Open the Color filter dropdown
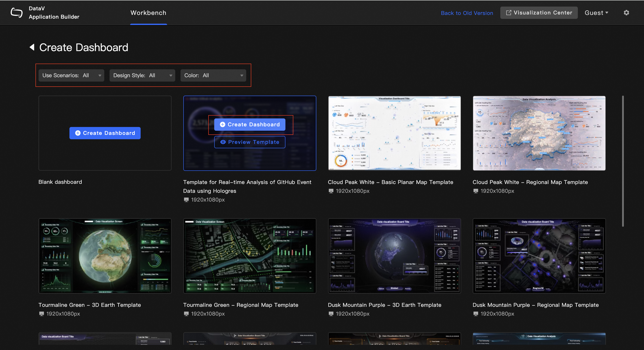The height and width of the screenshot is (350, 644). 213,75
